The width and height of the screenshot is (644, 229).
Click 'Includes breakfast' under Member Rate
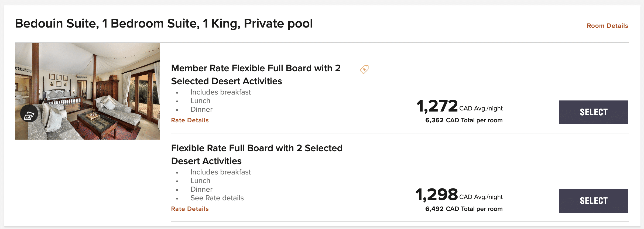tap(221, 92)
